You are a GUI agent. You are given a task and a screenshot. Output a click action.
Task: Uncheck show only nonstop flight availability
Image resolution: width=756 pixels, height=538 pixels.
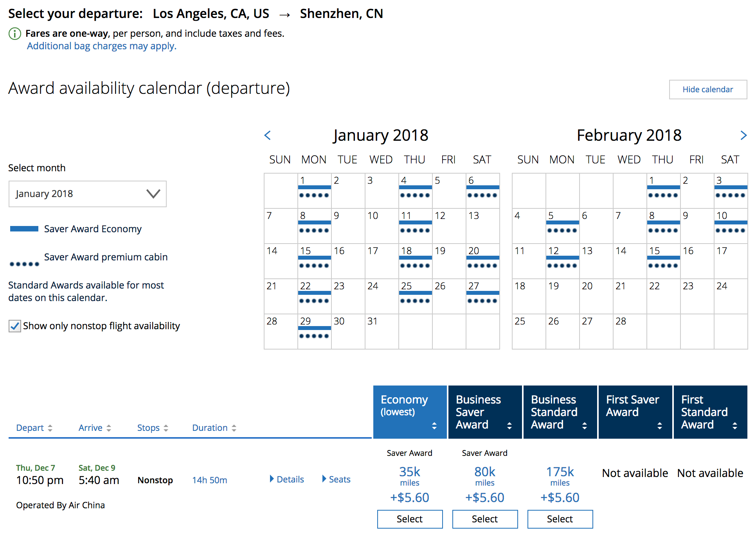pyautogui.click(x=15, y=326)
